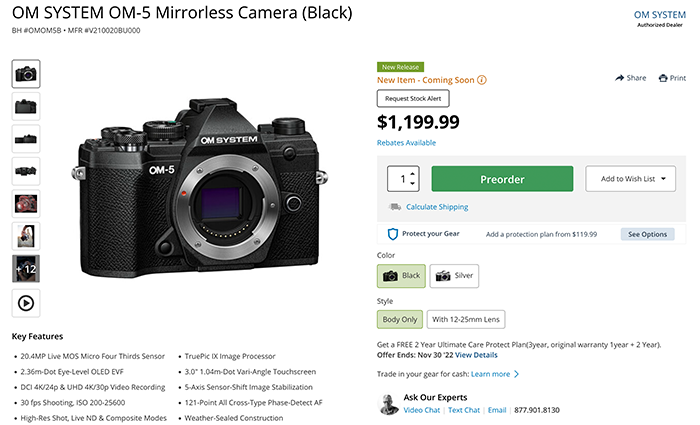Select the Black color option
The width and height of the screenshot is (700, 425).
point(401,275)
